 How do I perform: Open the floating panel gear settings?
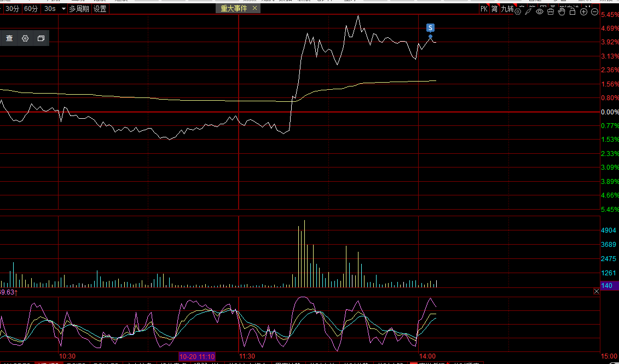25,38
